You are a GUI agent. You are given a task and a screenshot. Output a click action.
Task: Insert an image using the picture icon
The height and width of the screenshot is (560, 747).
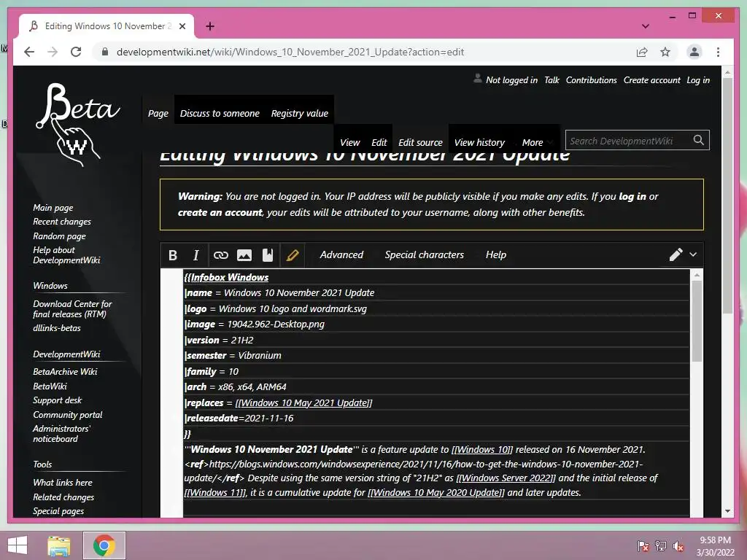(x=244, y=255)
